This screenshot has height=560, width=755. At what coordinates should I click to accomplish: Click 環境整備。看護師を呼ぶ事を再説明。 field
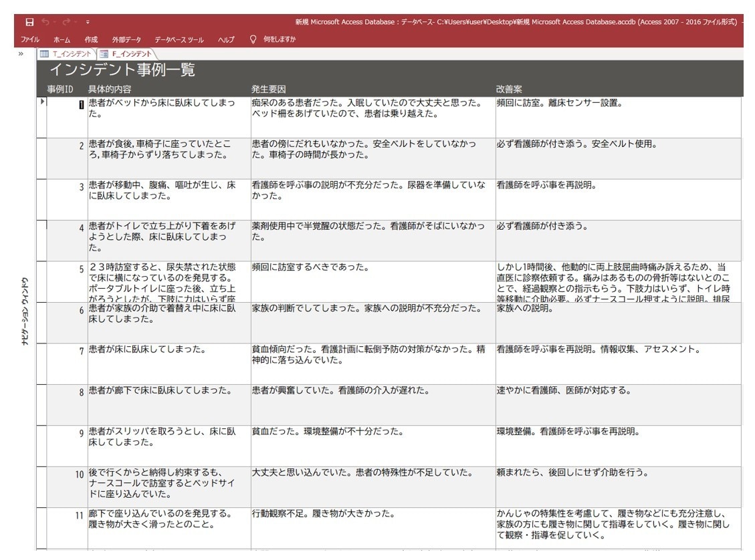619,446
